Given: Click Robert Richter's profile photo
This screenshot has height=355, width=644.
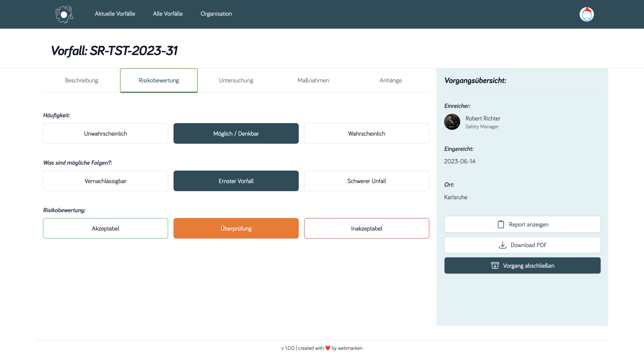Looking at the screenshot, I should coord(452,122).
